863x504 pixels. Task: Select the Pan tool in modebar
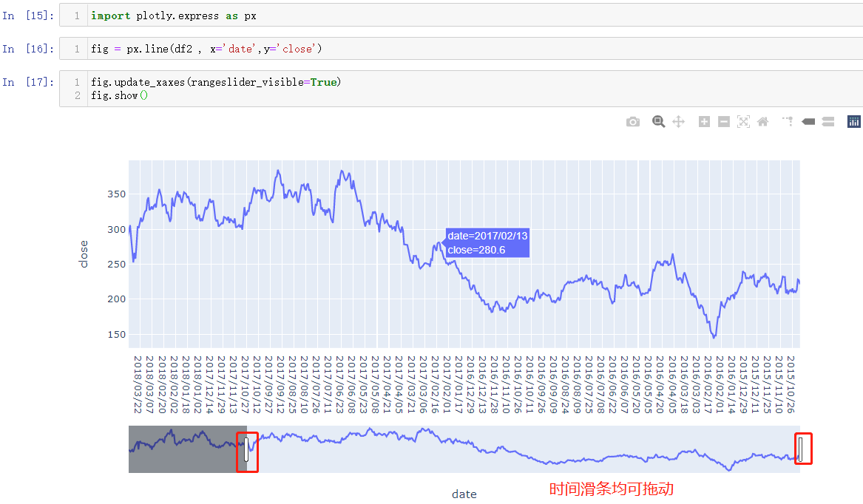679,122
